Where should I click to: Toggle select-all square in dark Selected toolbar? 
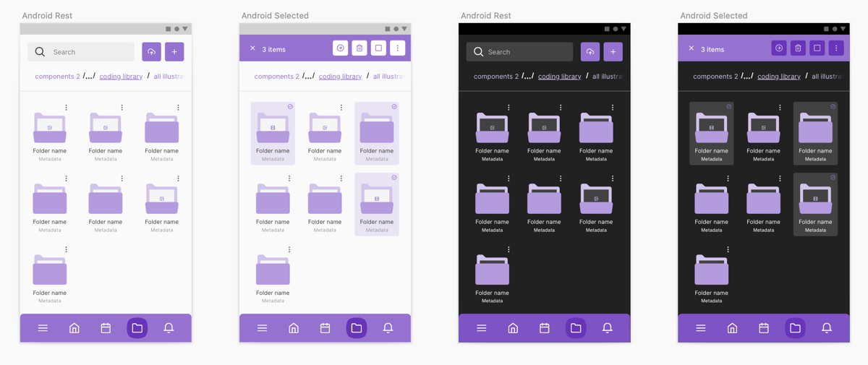[817, 48]
